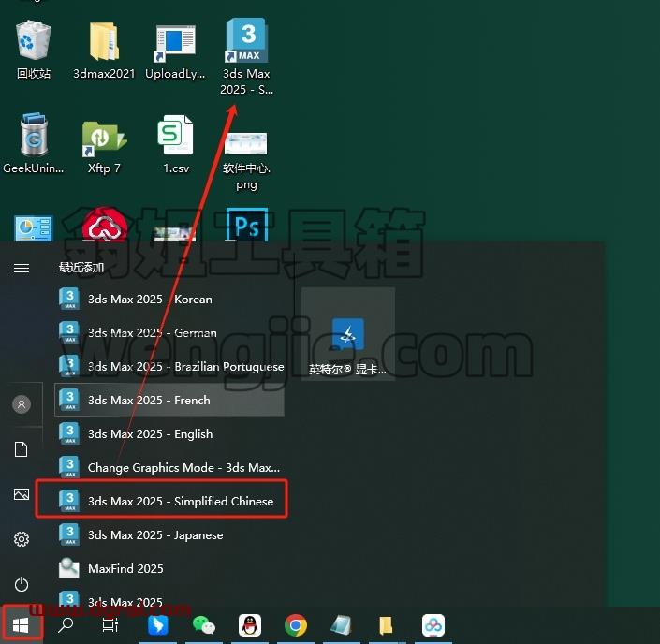Click the Chrome icon in the taskbar

(296, 625)
